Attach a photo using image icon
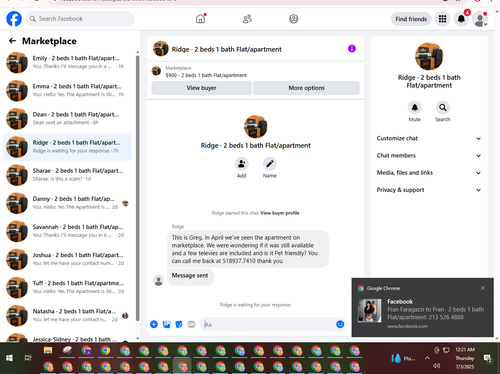This screenshot has height=374, width=500. (x=166, y=324)
